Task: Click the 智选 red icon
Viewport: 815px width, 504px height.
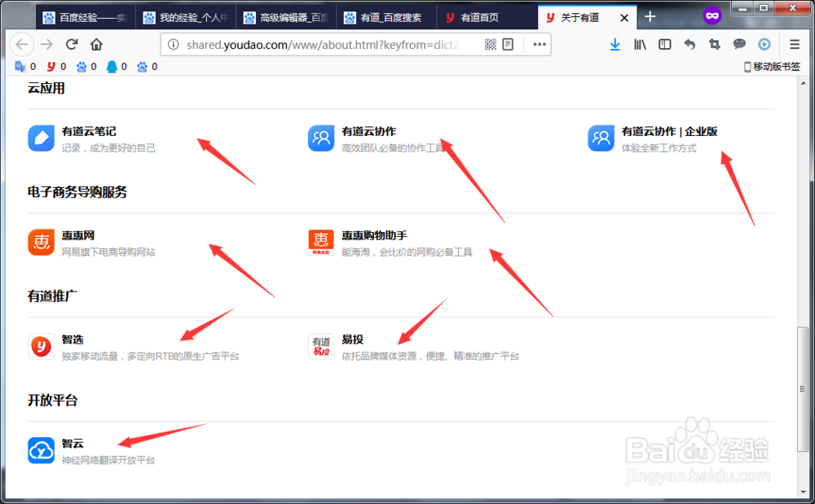Action: 41,347
